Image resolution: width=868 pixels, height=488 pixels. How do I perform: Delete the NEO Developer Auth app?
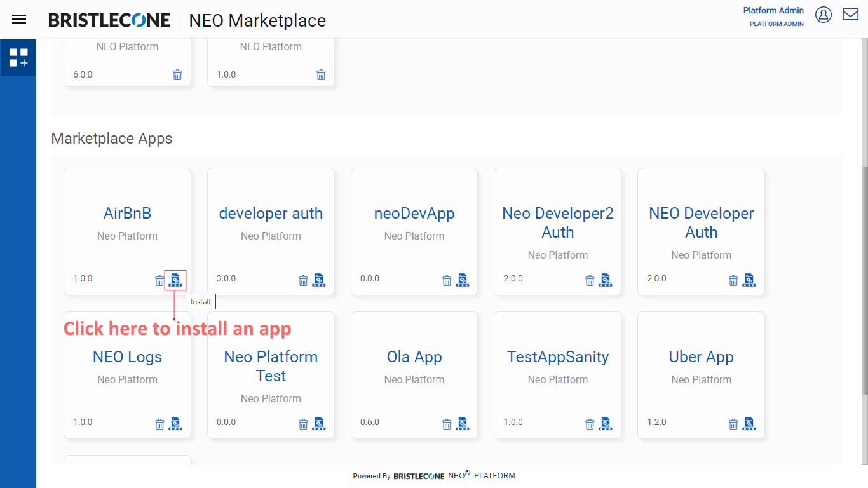click(733, 280)
